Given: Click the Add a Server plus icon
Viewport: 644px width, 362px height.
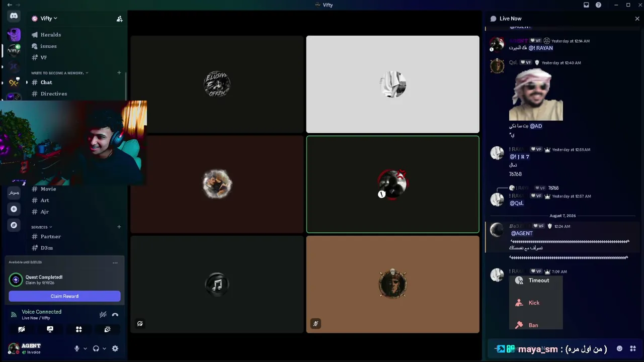Looking at the screenshot, I should pyautogui.click(x=14, y=209).
